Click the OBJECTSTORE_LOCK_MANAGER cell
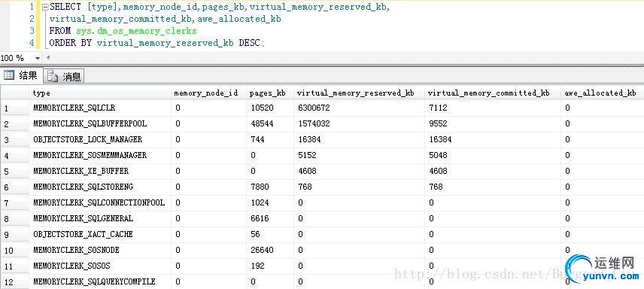The width and height of the screenshot is (644, 289). point(100,140)
